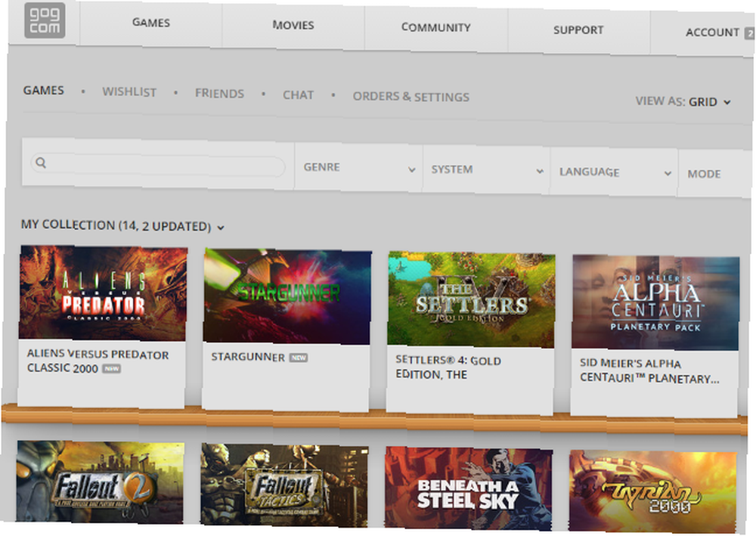The width and height of the screenshot is (756, 536).
Task: Click the search magnifier icon
Action: (41, 163)
